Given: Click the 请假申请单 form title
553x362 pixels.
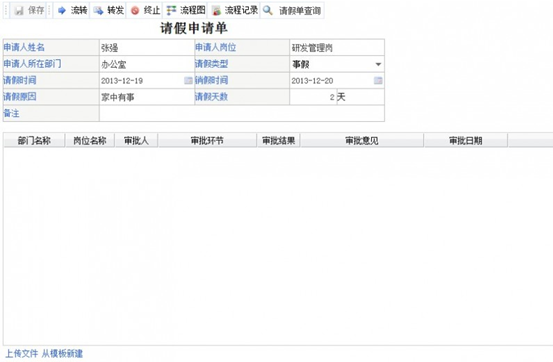Looking at the screenshot, I should [x=194, y=28].
